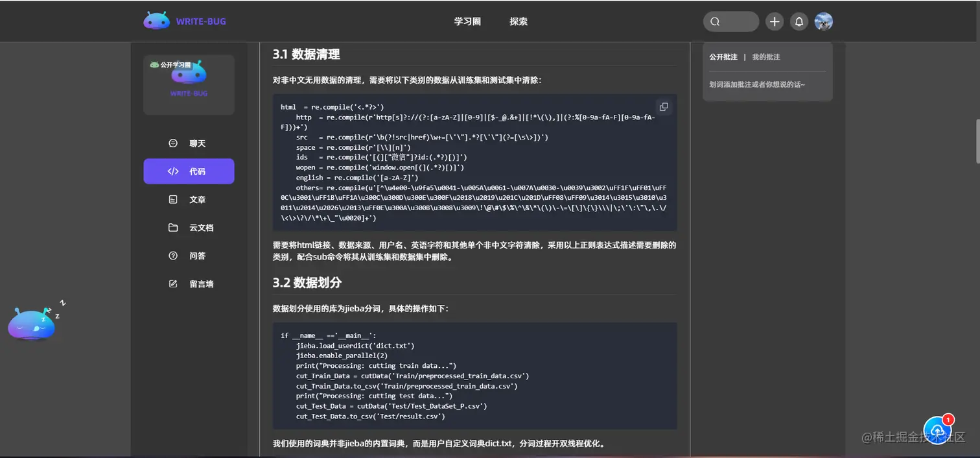This screenshot has height=458, width=980.
Task: Click the magnifier search icon
Action: tap(715, 21)
